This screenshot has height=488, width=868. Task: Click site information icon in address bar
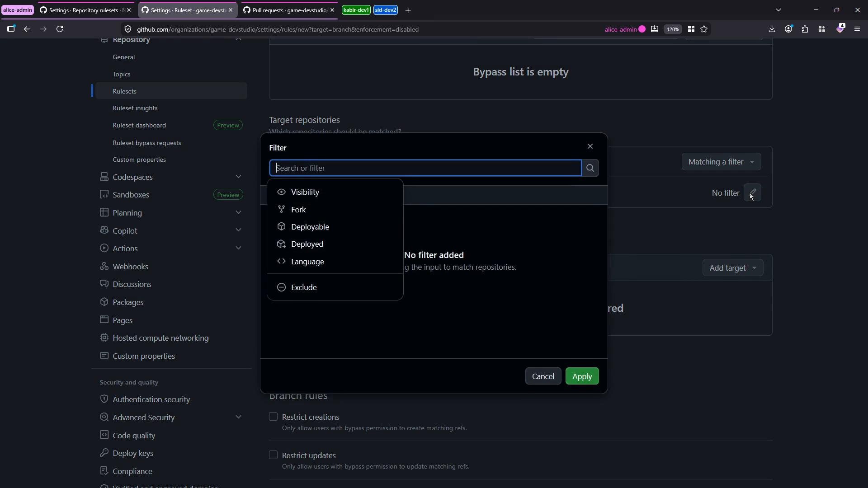[x=128, y=29]
